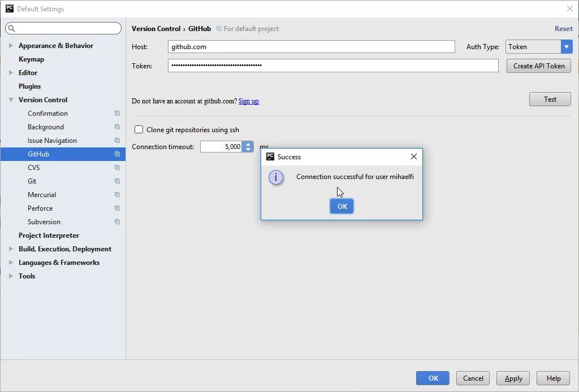Viewport: 579px width, 392px height.
Task: Click Create API Token button
Action: 539,66
